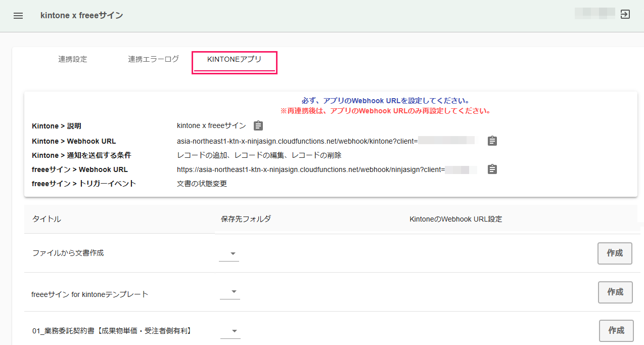Switch to the 連携エラーログ tab

(154, 59)
